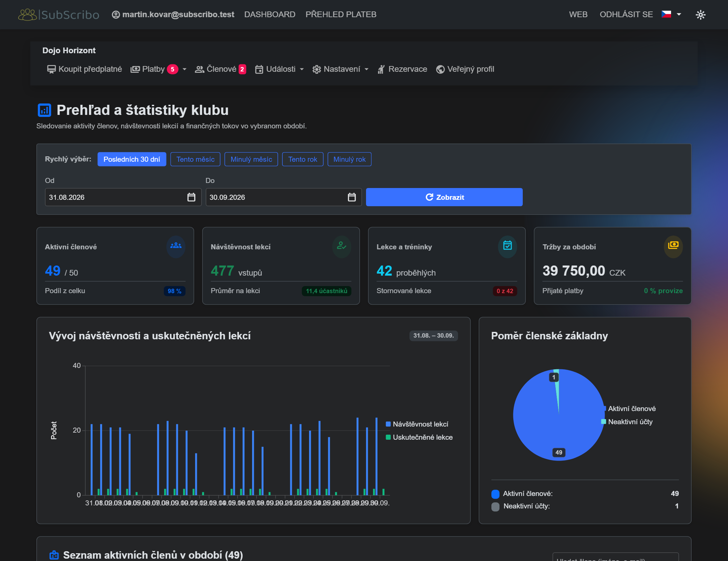Click the Seznam aktivních členů list icon
Screen dimensions: 728x561
coord(54,555)
